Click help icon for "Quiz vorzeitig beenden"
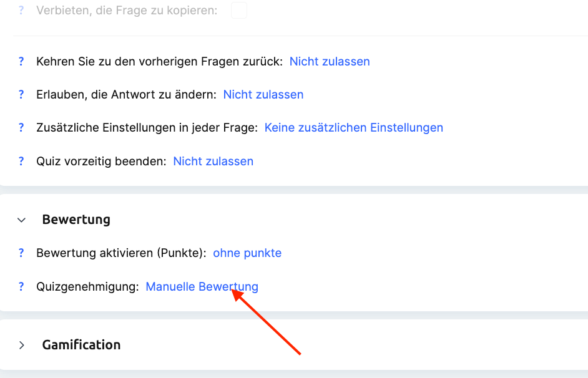Viewport: 588px width, 378px height. point(21,162)
